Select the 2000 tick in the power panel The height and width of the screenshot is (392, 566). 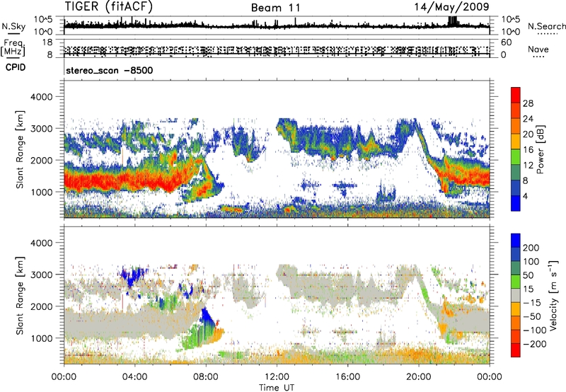pyautogui.click(x=41, y=160)
